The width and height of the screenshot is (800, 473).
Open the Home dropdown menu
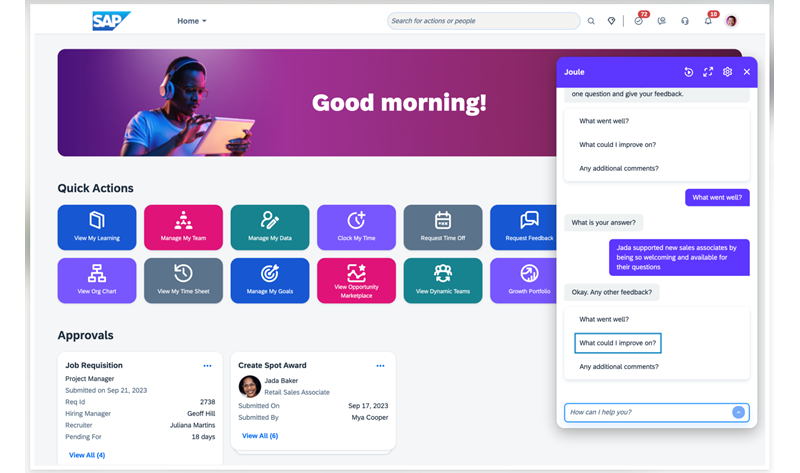(192, 21)
